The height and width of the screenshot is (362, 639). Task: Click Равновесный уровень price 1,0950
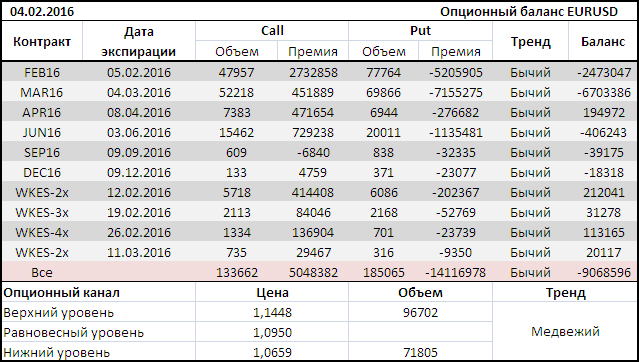click(272, 333)
